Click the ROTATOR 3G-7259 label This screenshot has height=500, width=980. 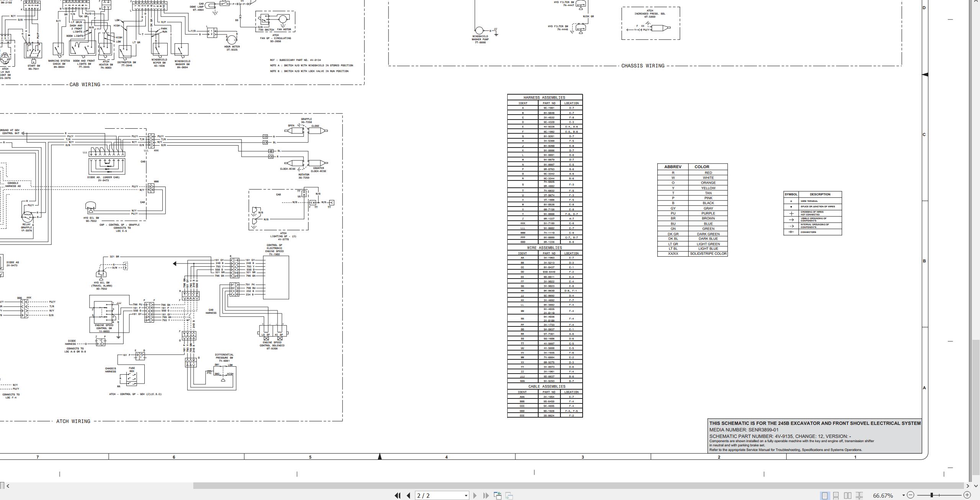pos(304,176)
